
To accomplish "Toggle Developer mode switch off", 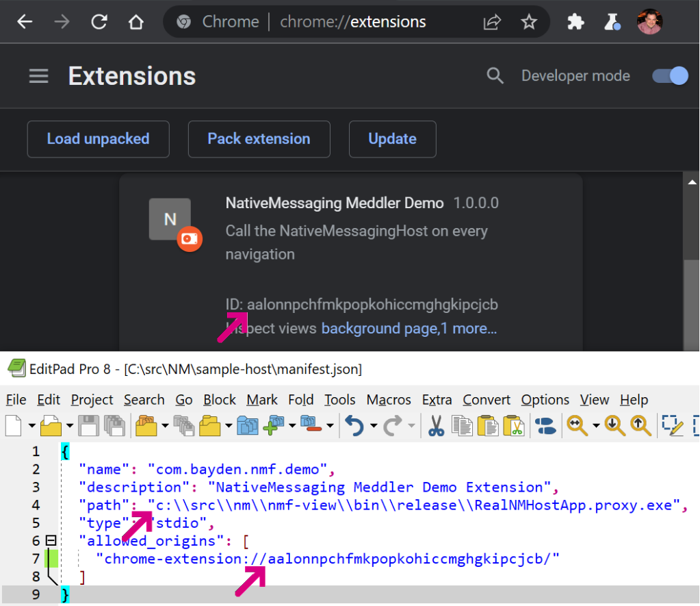I will tap(669, 76).
